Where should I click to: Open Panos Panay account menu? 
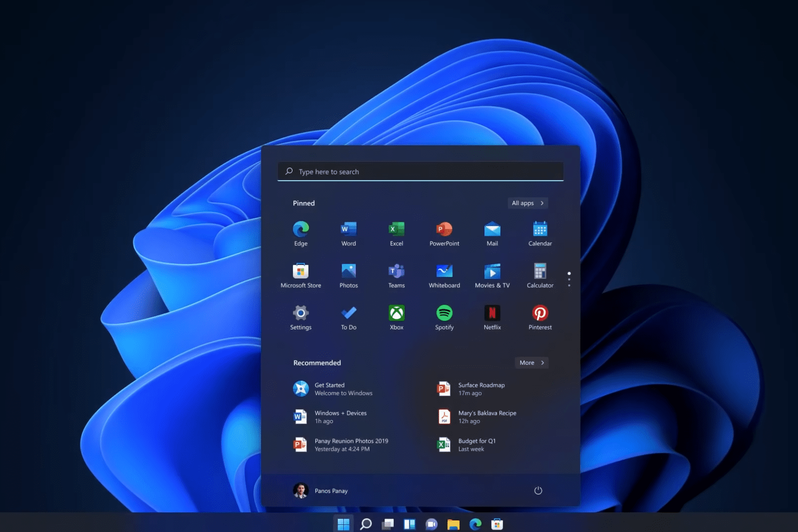click(320, 490)
